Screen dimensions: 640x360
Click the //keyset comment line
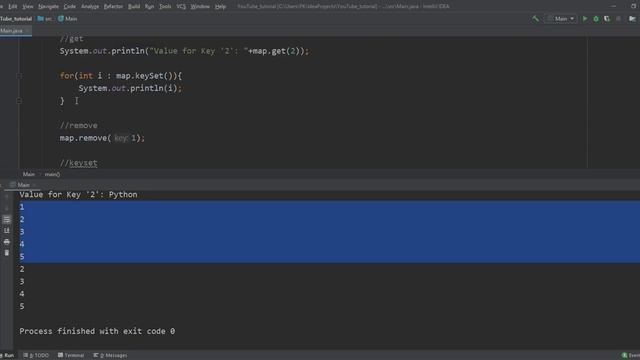pyautogui.click(x=79, y=163)
